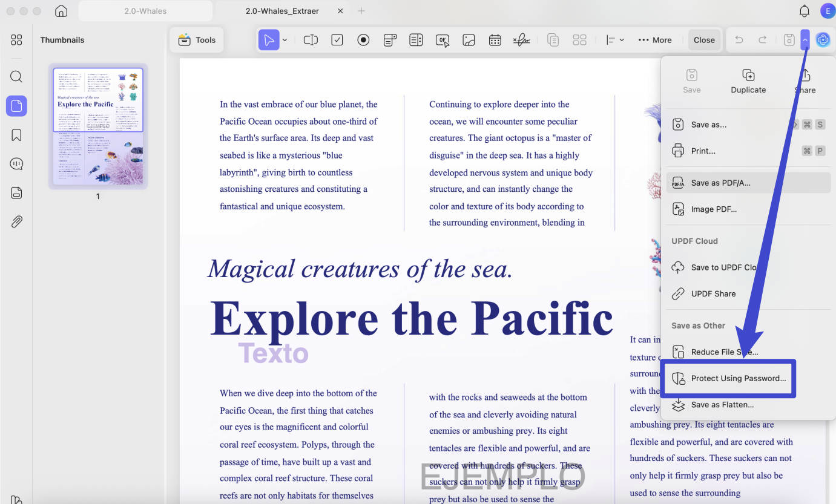
Task: Close the 2.0-Whales_Extraer tab
Action: [340, 11]
